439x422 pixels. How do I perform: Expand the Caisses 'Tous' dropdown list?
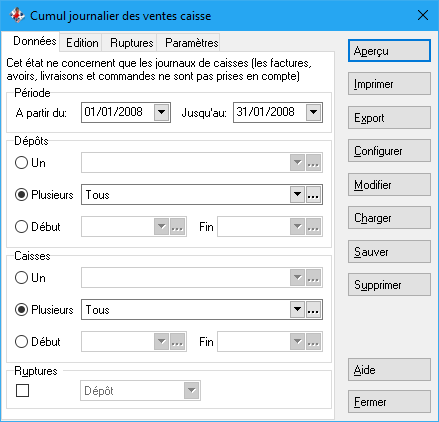click(x=297, y=310)
